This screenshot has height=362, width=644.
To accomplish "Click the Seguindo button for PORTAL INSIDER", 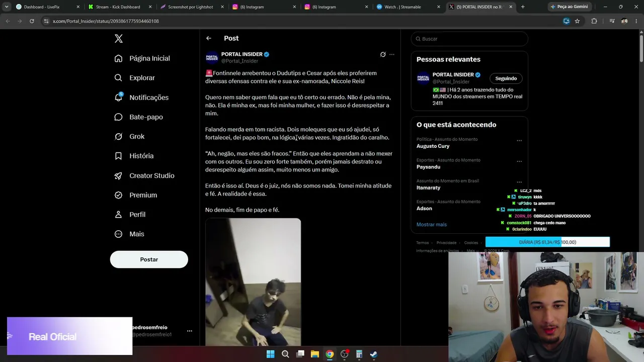I will pos(506,78).
